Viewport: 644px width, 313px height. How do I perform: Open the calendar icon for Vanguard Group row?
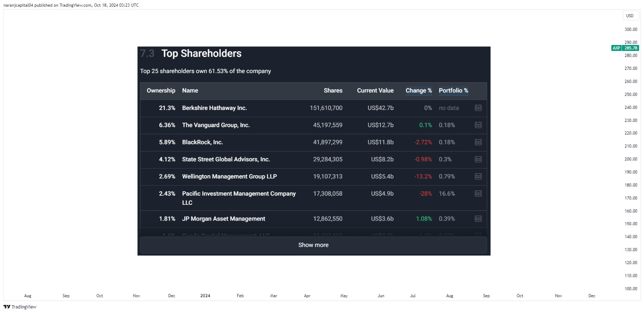(478, 125)
